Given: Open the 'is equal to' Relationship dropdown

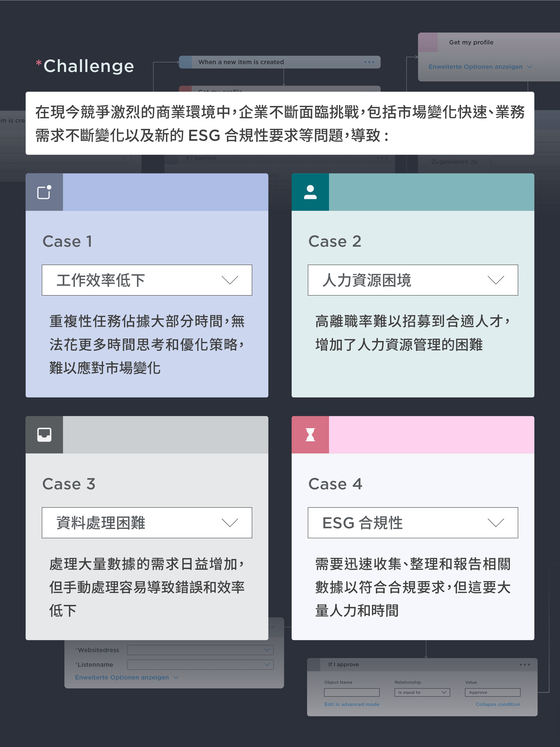Looking at the screenshot, I should coord(422,692).
